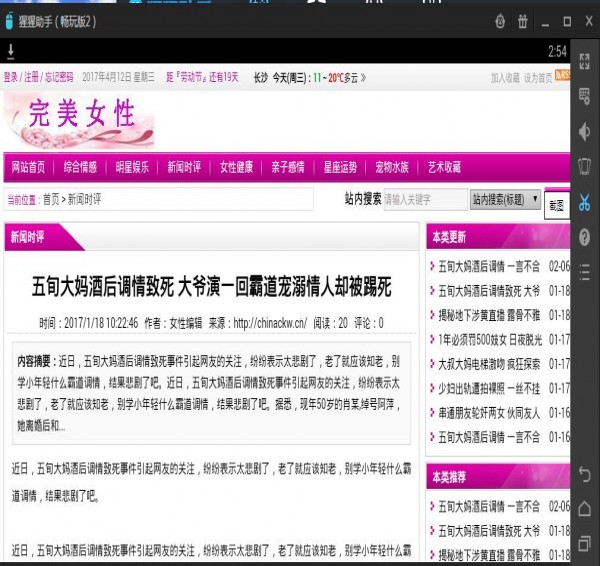Click the date text 2017年4月12日 星期三

point(119,77)
